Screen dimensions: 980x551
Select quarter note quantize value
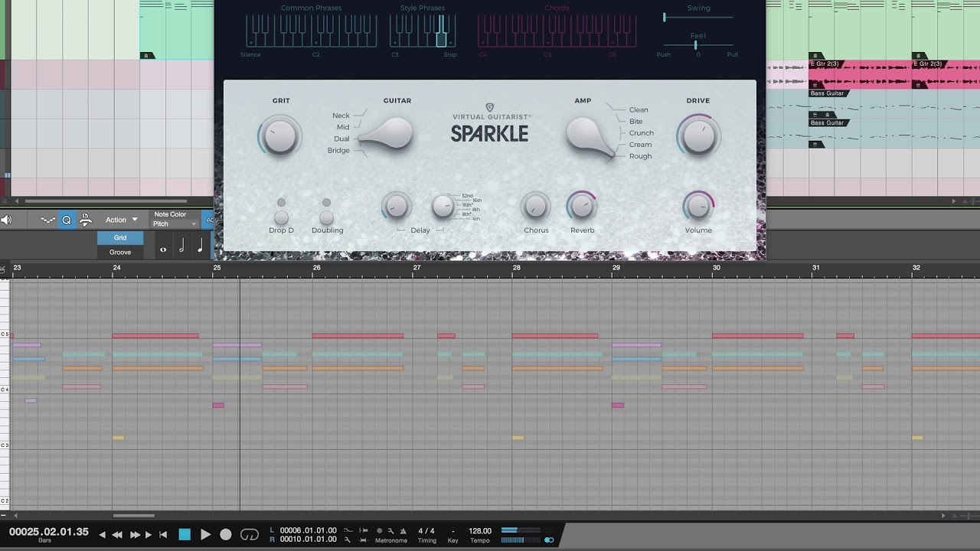tap(200, 246)
